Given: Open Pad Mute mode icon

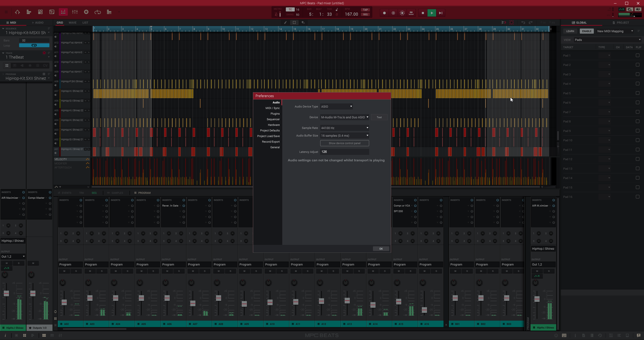Looking at the screenshot, I should pyautogui.click(x=109, y=12).
